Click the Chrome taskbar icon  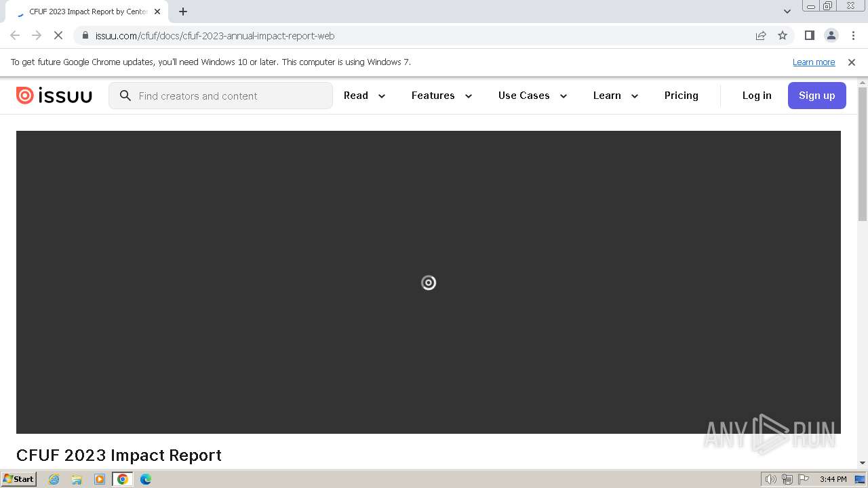pyautogui.click(x=123, y=479)
